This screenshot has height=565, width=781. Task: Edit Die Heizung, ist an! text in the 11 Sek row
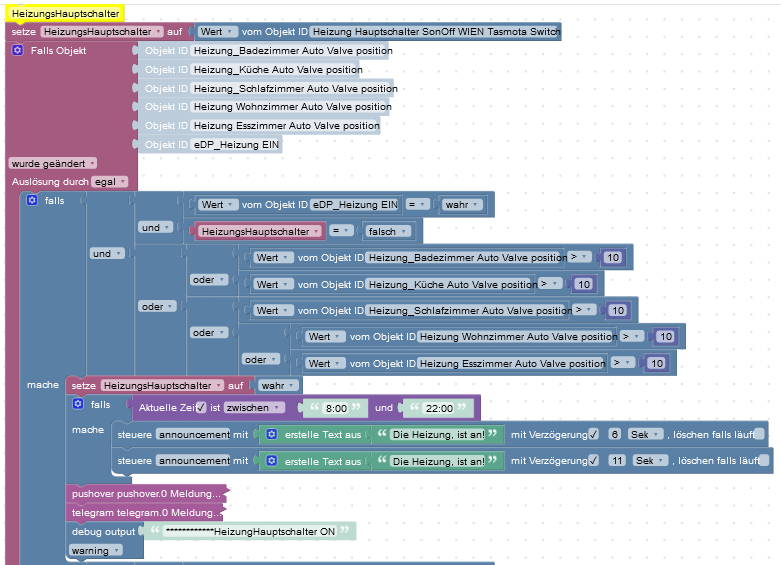pos(438,461)
